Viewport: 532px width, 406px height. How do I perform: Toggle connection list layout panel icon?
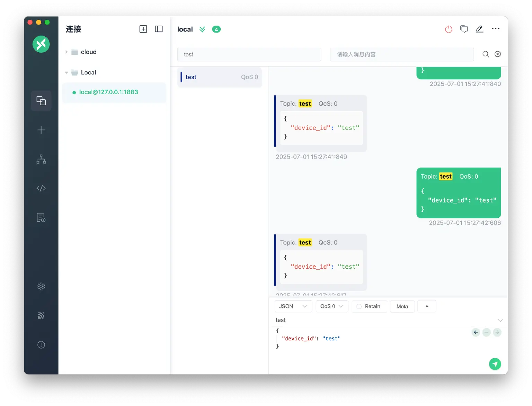click(x=159, y=29)
